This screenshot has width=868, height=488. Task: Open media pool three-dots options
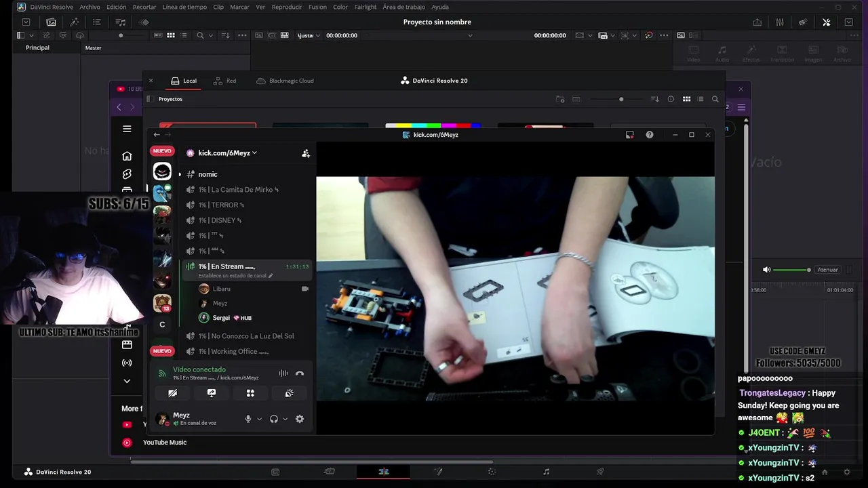pos(242,35)
